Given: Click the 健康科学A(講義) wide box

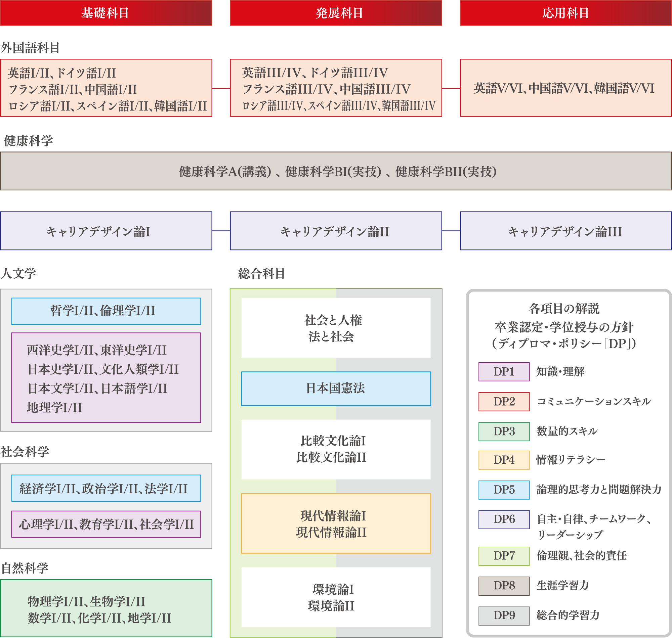Looking at the screenshot, I should pyautogui.click(x=336, y=171).
